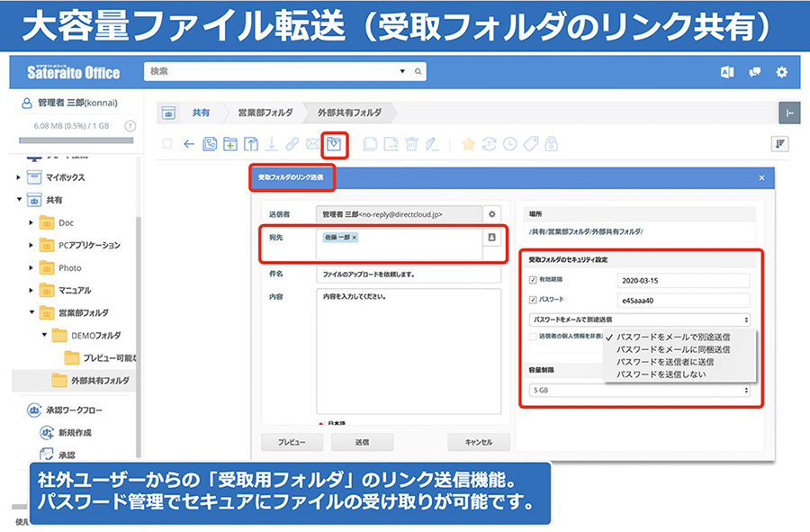Enable the hide sender personal info checkbox

point(534,337)
